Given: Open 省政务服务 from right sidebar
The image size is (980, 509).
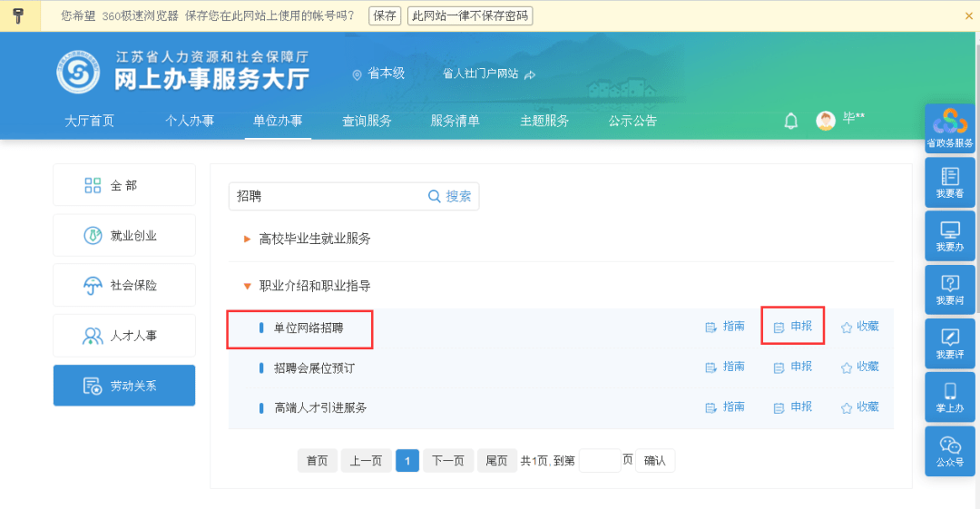Looking at the screenshot, I should point(949,129).
